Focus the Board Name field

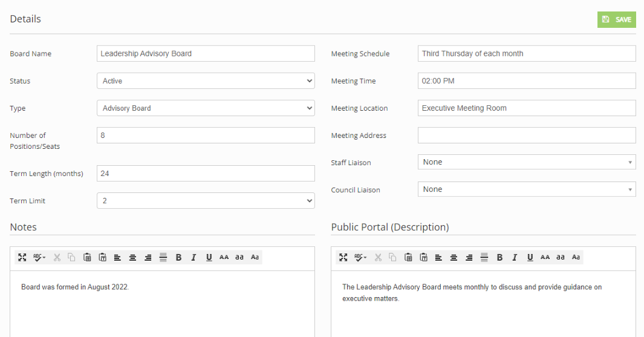tap(206, 53)
